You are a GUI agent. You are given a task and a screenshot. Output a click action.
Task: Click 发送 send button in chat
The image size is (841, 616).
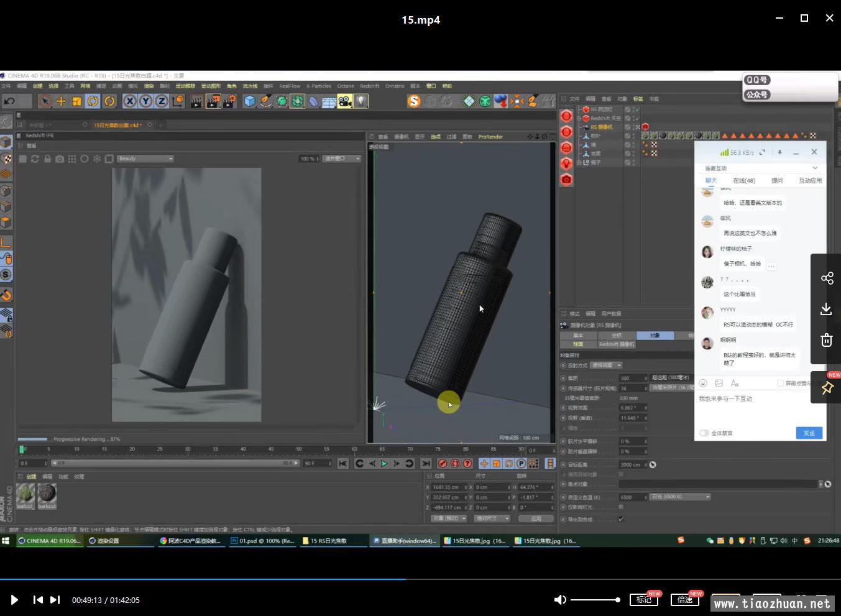(809, 433)
